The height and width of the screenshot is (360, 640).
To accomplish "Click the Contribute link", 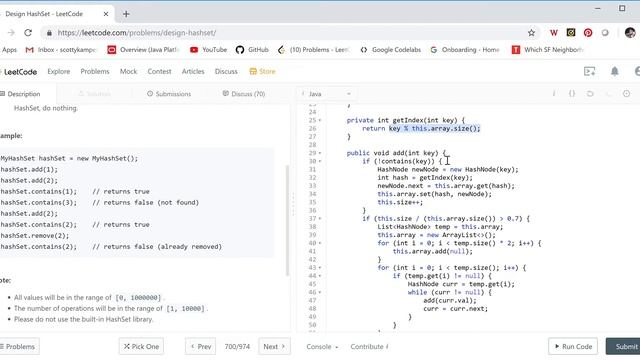I will (x=369, y=347).
